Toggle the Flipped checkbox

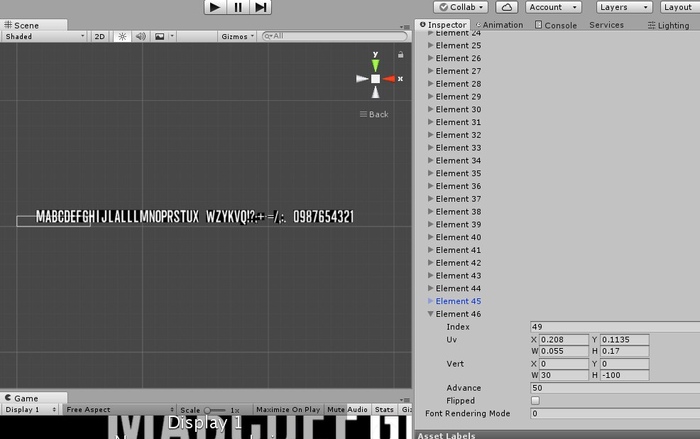(535, 401)
